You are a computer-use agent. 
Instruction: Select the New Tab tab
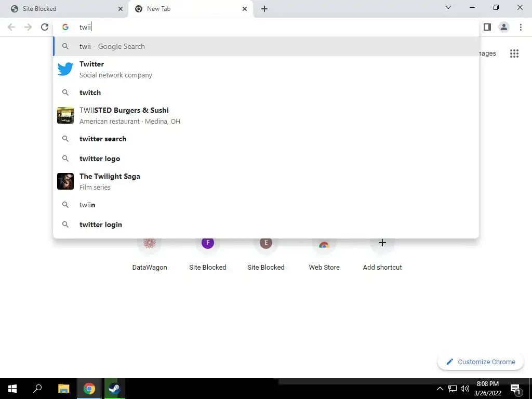(x=191, y=9)
